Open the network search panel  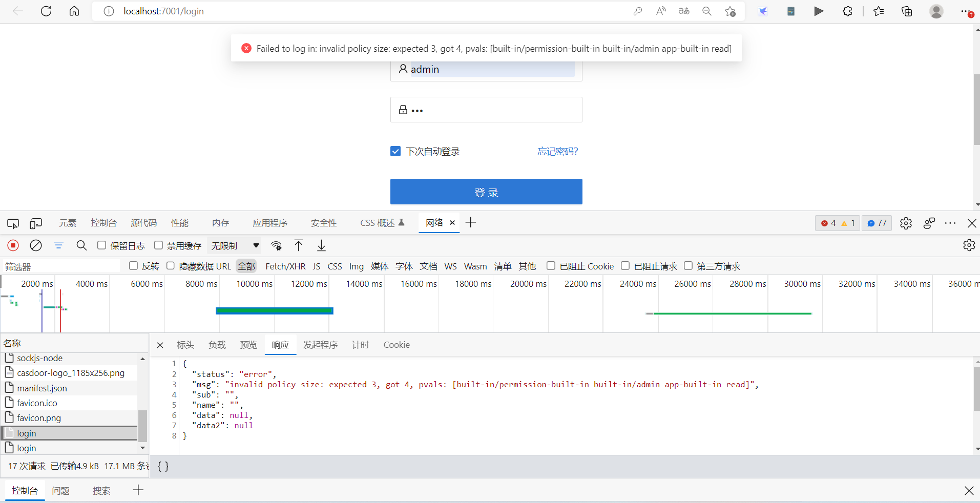[x=81, y=245]
